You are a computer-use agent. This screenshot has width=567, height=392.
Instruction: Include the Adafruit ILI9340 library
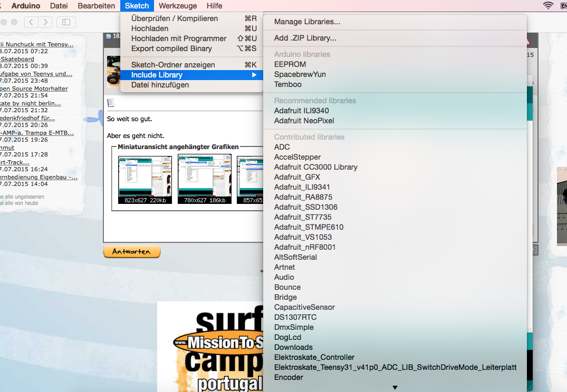pos(395,111)
